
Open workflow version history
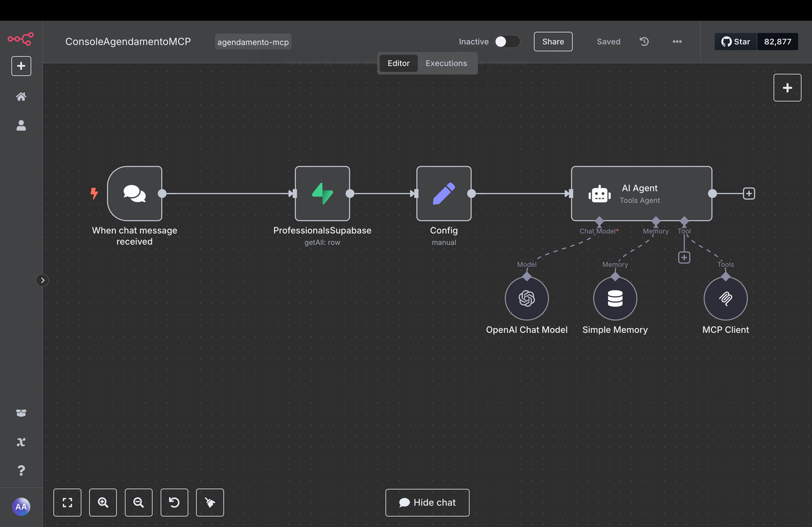click(x=644, y=41)
